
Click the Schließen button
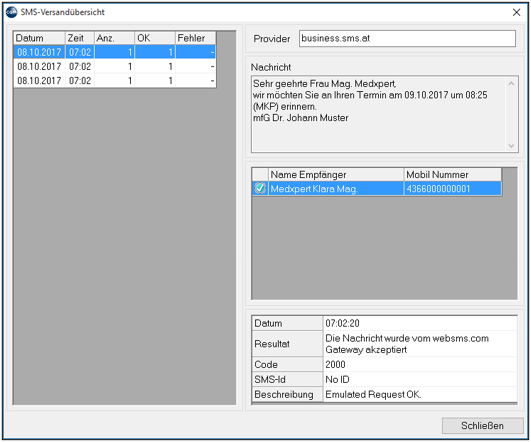coord(482,425)
